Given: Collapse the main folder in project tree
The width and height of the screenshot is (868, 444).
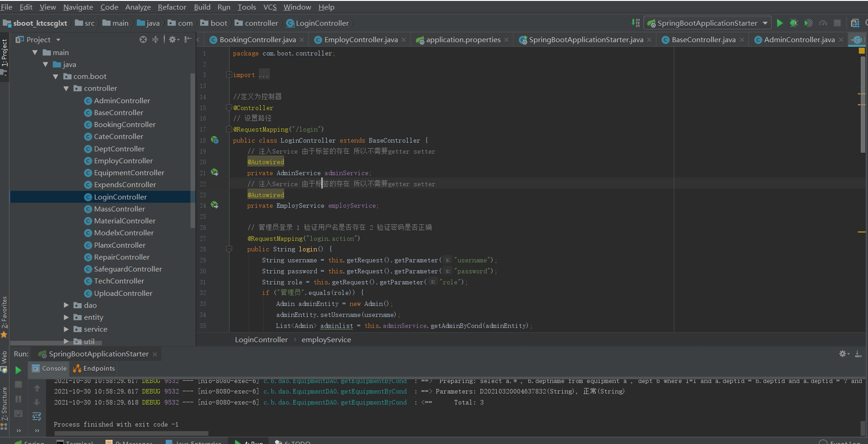Looking at the screenshot, I should click(35, 52).
